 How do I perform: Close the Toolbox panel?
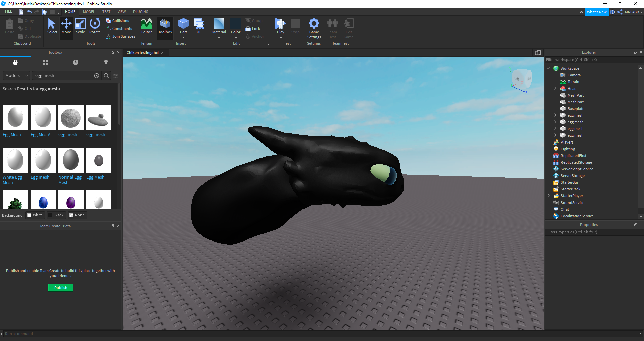click(118, 52)
